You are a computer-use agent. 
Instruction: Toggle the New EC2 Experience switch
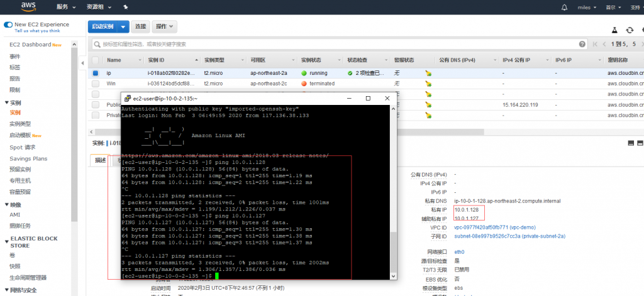click(x=8, y=25)
